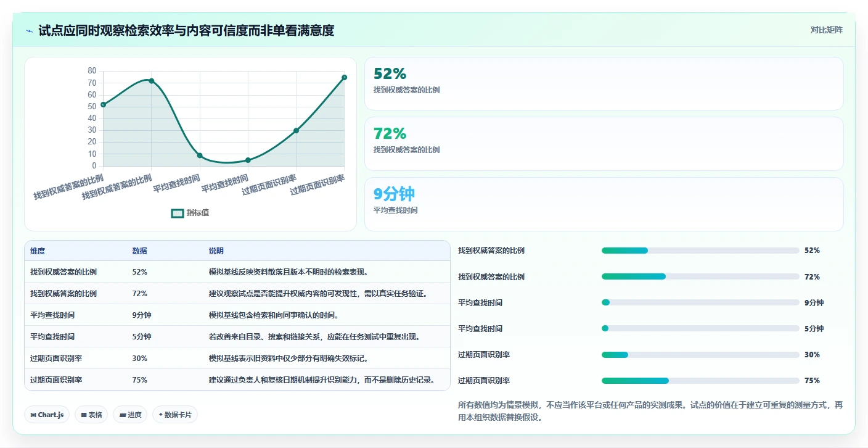Click the description starting 建议通过负责人和复核日期
The width and height of the screenshot is (868, 448).
[x=322, y=380]
